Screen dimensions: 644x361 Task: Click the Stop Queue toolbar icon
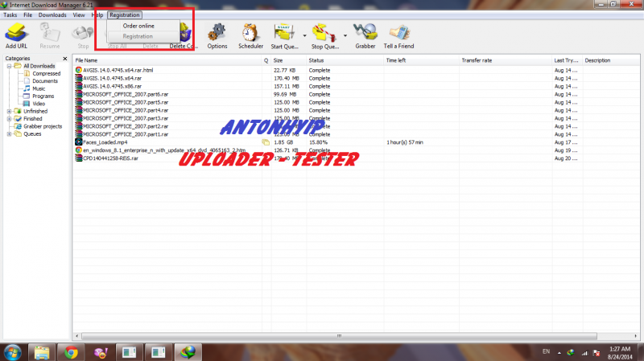pos(325,35)
